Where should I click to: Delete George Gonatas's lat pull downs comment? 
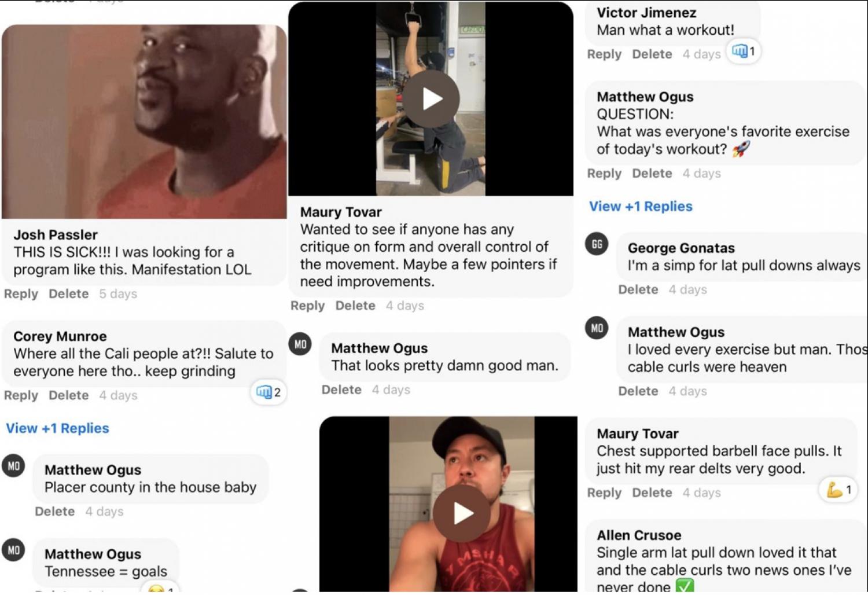638,289
